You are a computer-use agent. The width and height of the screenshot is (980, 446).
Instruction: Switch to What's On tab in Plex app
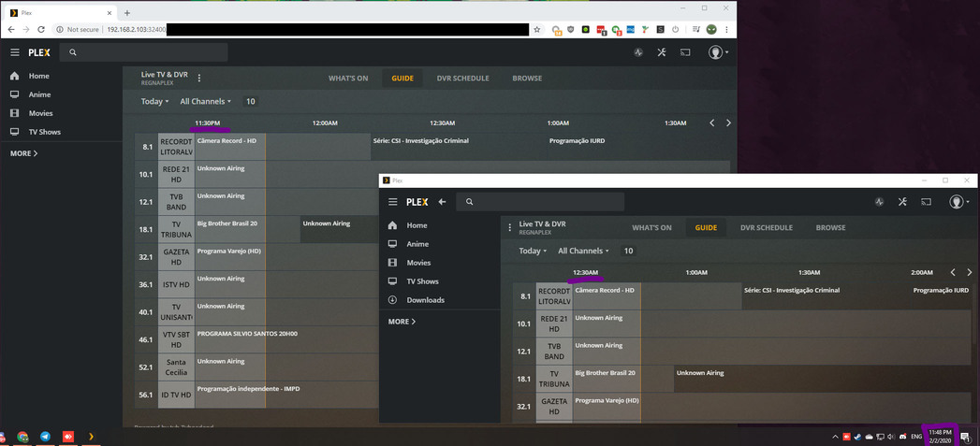[651, 227]
